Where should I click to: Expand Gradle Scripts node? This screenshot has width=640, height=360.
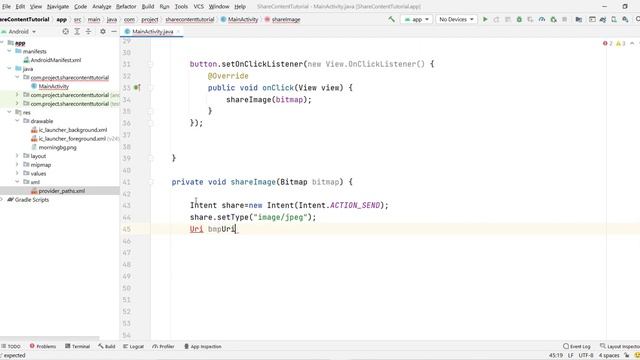click(x=2, y=200)
